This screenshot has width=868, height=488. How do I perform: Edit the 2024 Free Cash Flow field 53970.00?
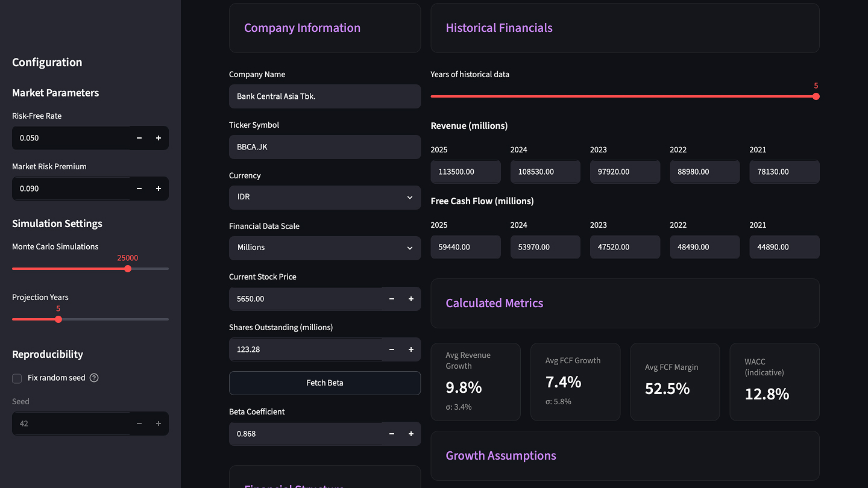tap(546, 247)
